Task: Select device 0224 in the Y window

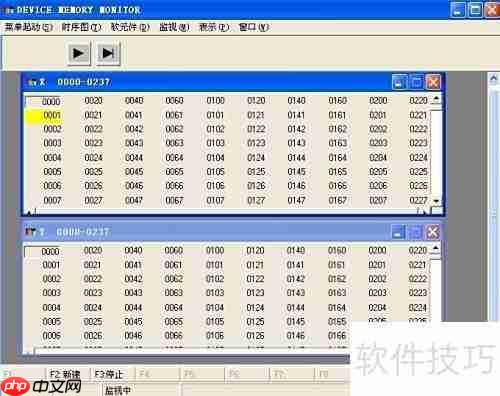Action: click(418, 307)
